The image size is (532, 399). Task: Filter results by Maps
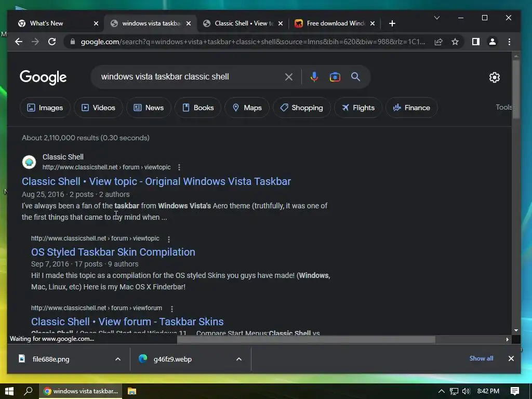tap(247, 108)
